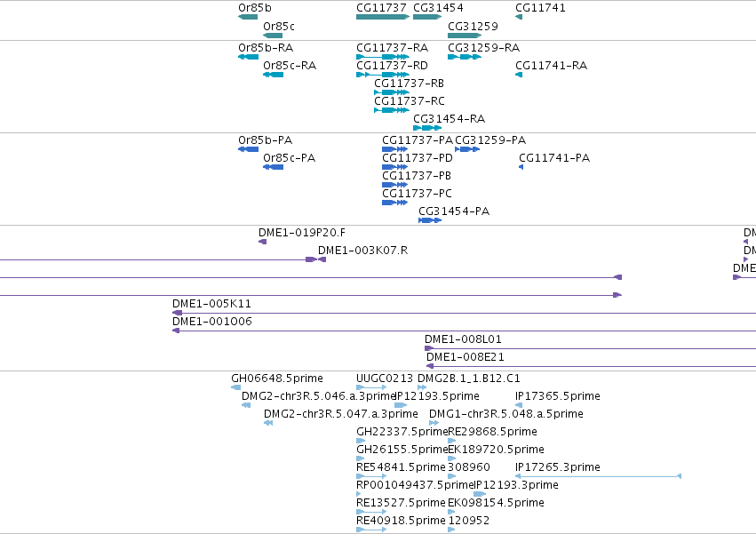
Task: Select the CG11737-PD protein label
Action: click(x=418, y=158)
